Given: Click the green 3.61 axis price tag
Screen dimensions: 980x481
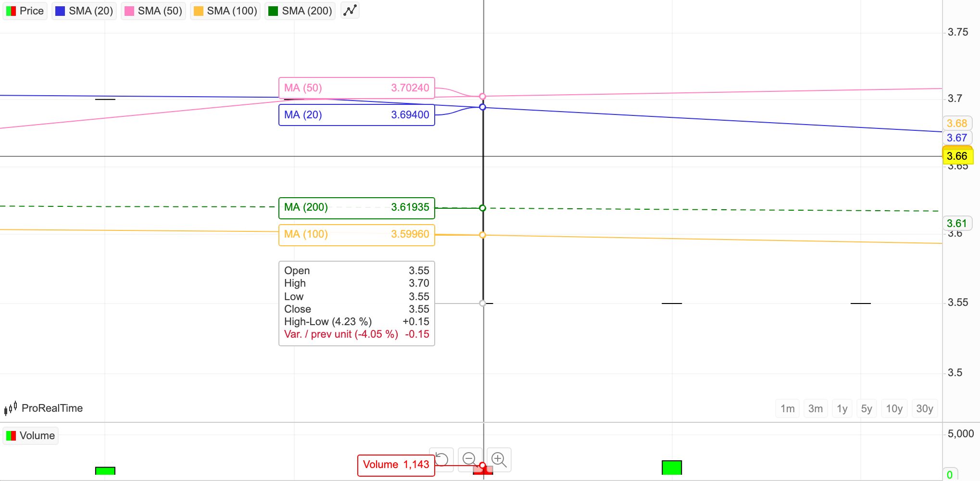Looking at the screenshot, I should point(957,224).
